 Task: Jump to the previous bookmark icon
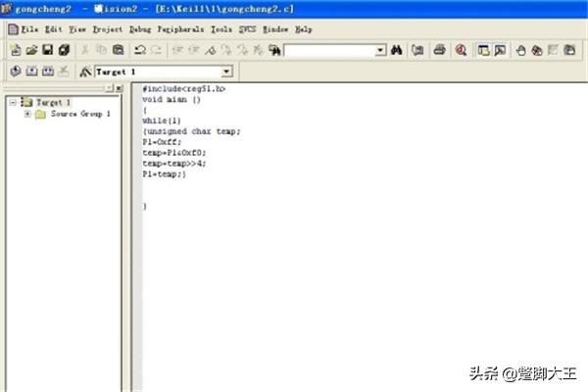pos(242,50)
